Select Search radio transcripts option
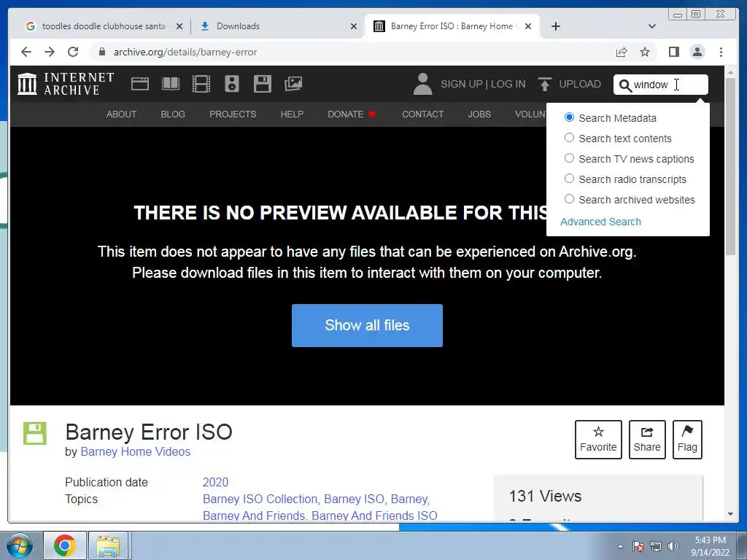This screenshot has height=560, width=747. [569, 179]
